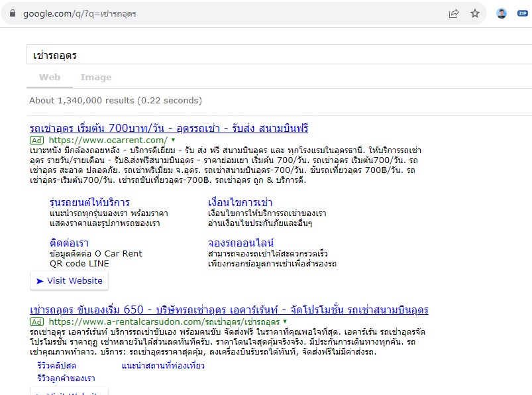This screenshot has width=532, height=395.
Task: Open the เช่ารถอุดร ขับเองเริ่ม 650 ad title
Action: 229,310
